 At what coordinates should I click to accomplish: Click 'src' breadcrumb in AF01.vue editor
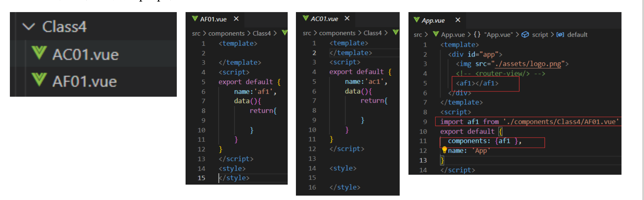tap(196, 33)
